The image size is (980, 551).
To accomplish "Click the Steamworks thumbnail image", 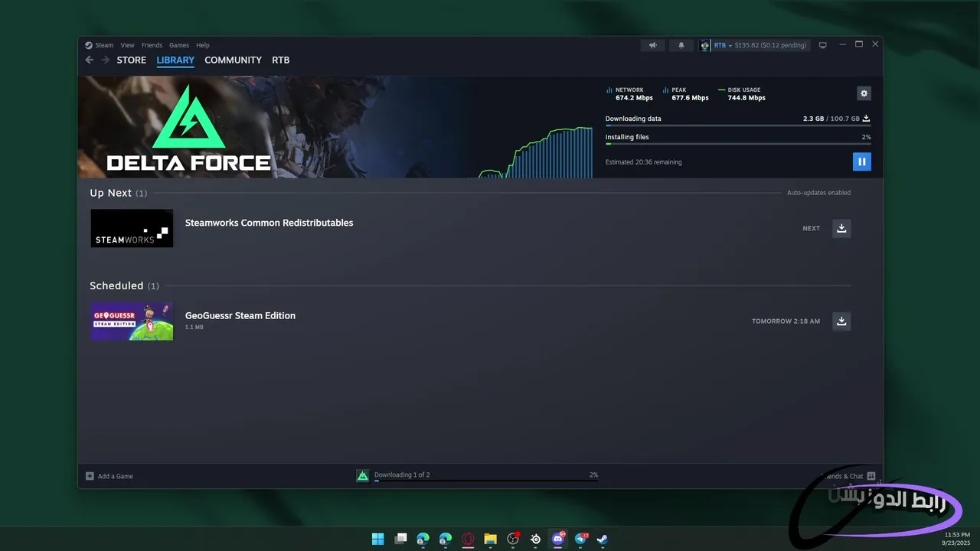I will click(132, 228).
